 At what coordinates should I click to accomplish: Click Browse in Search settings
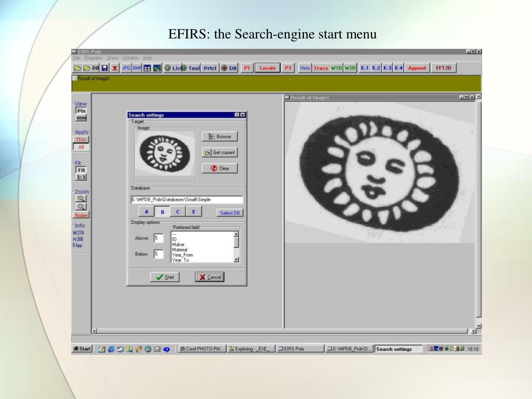(220, 137)
